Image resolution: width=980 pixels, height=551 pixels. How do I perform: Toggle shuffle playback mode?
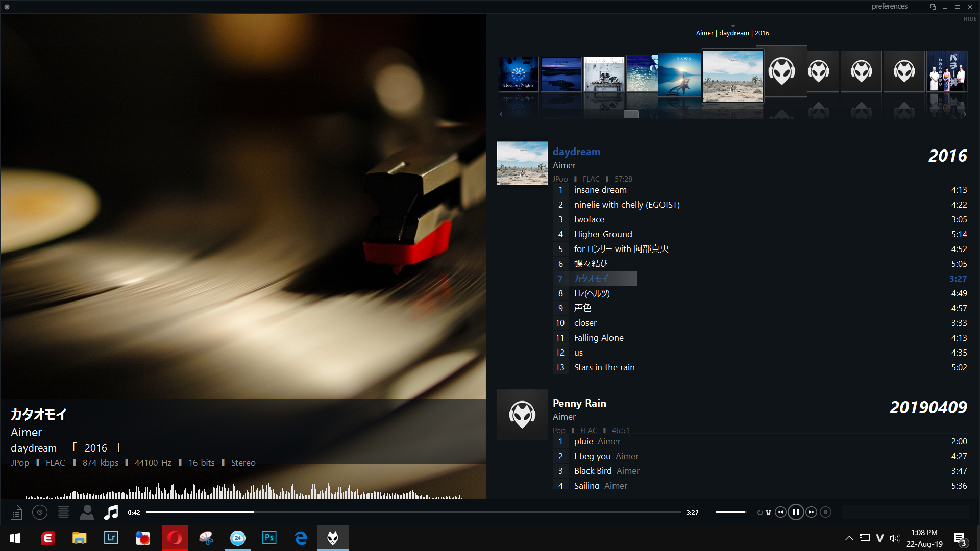(768, 513)
